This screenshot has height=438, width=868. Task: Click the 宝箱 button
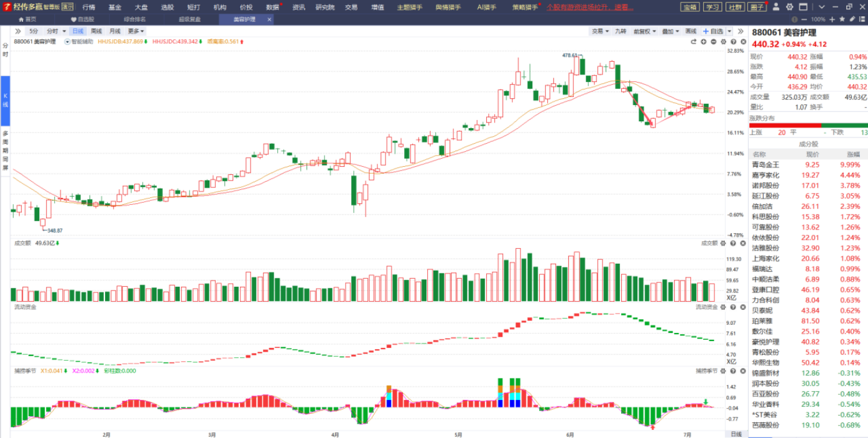[690, 7]
